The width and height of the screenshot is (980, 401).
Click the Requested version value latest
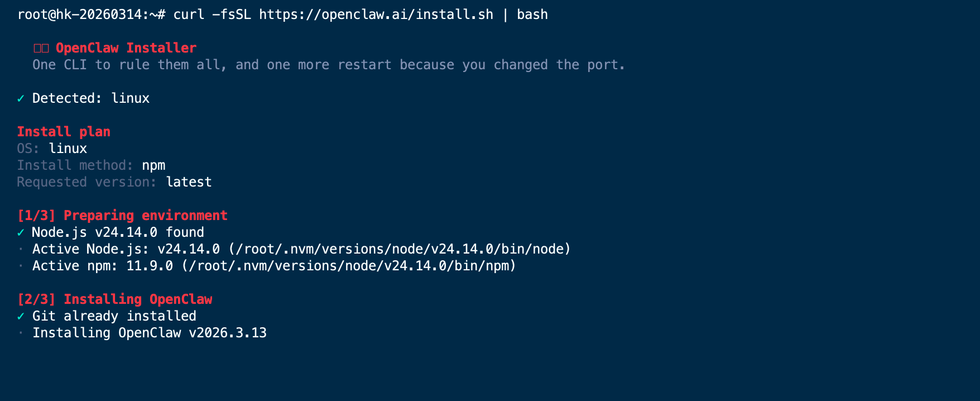(189, 182)
